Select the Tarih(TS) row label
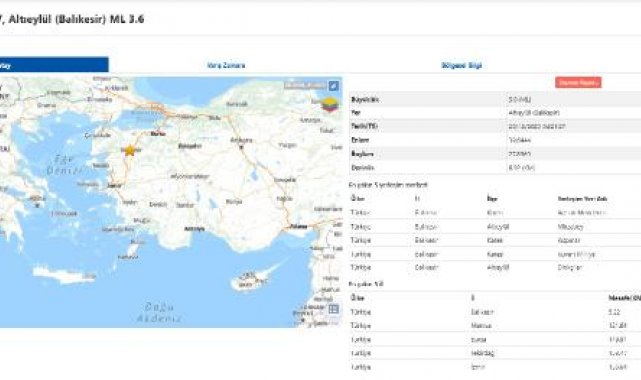Image resolution: width=641 pixels, height=380 pixels. [x=364, y=126]
